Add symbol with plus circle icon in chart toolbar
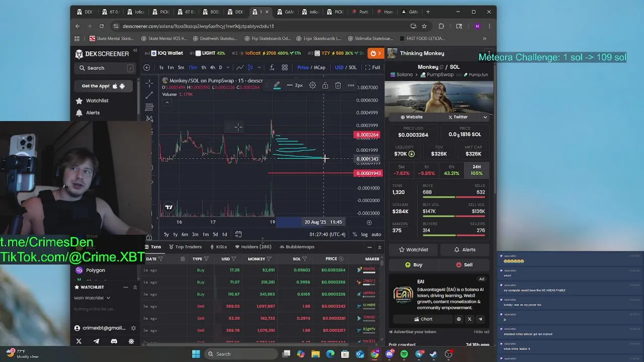This screenshot has width=644, height=362. [146, 67]
